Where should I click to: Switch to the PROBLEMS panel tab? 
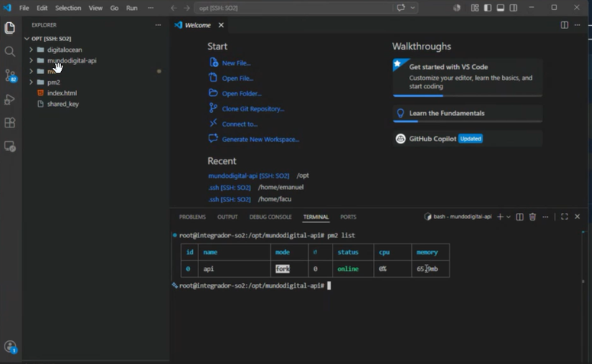(x=192, y=217)
